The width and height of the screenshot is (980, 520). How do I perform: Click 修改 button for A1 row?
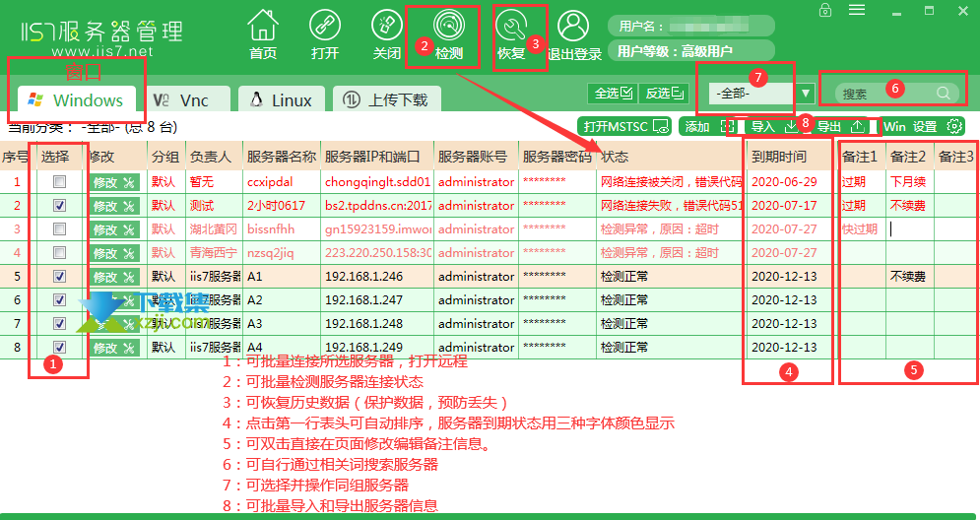pos(114,277)
